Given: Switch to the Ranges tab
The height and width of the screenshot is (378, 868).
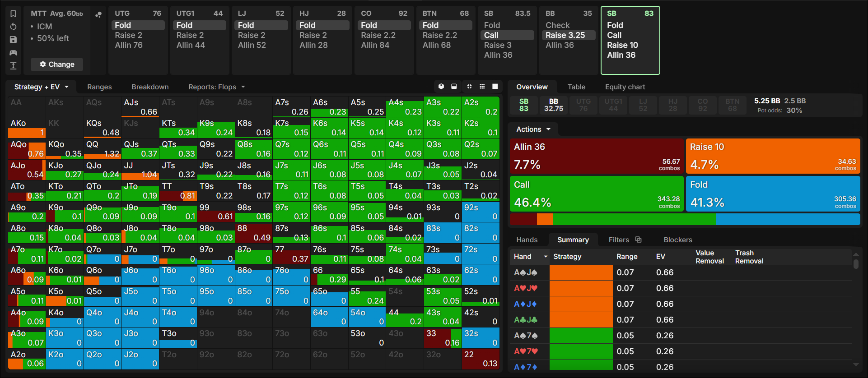Looking at the screenshot, I should click(x=99, y=87).
